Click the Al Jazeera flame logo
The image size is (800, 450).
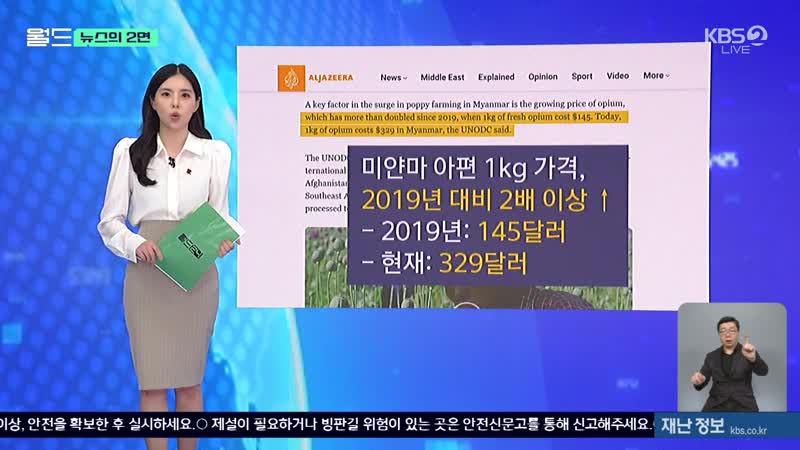point(290,77)
